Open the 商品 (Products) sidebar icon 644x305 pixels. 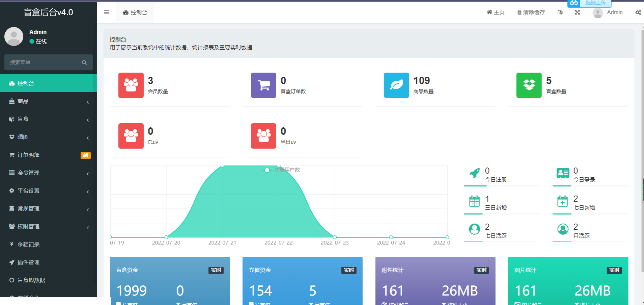pyautogui.click(x=12, y=101)
